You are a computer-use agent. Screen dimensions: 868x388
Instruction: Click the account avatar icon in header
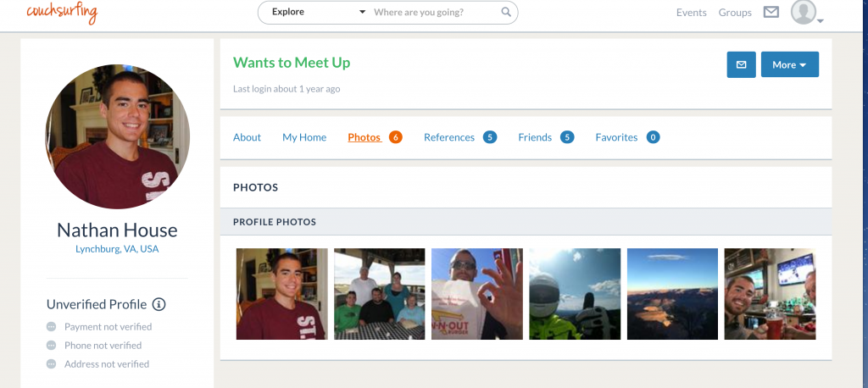(x=803, y=12)
